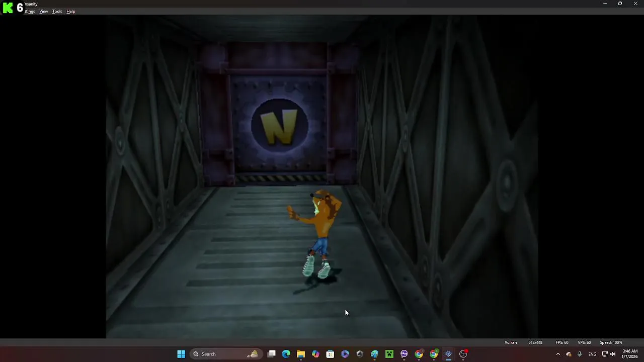This screenshot has height=362, width=644.
Task: Open the Unity taskbar icon
Action: (360, 354)
